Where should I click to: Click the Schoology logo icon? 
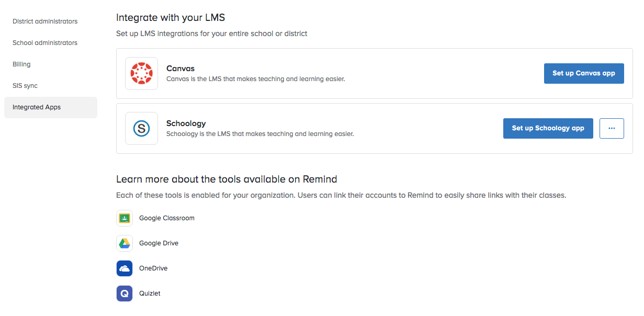point(141,128)
